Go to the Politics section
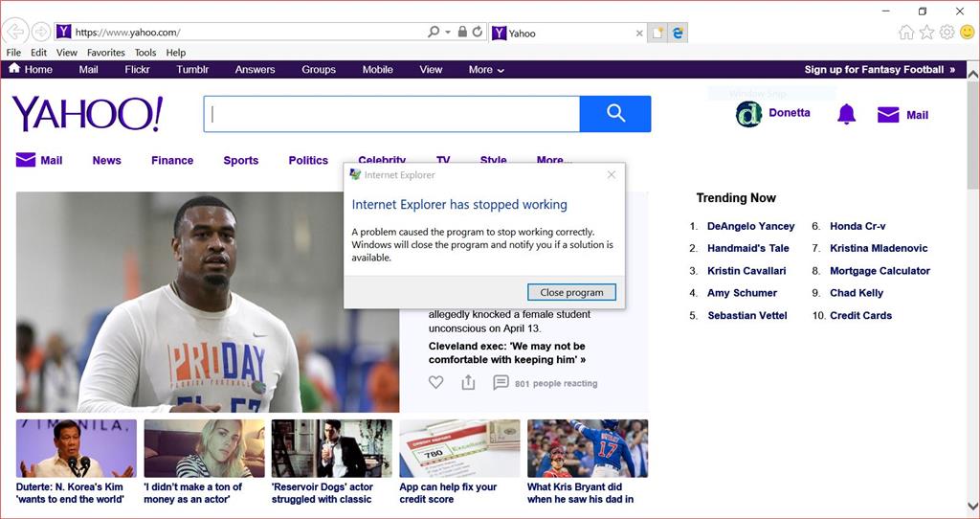The width and height of the screenshot is (980, 519). tap(308, 160)
